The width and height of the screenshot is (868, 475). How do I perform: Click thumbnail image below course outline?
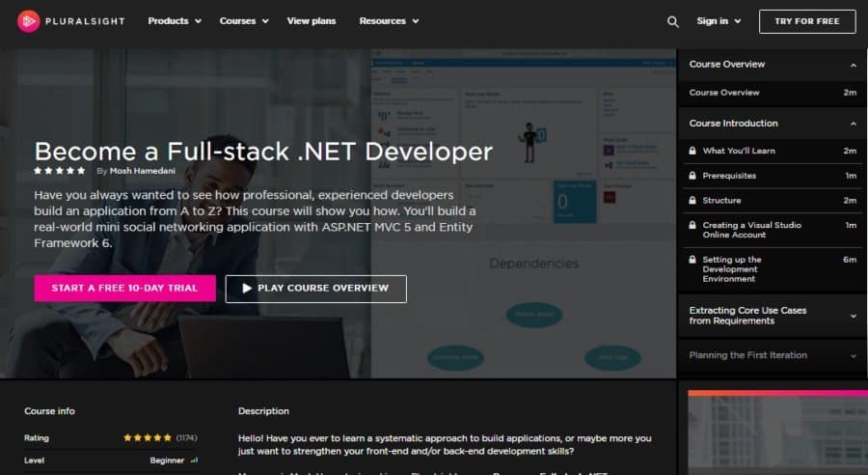click(x=777, y=433)
